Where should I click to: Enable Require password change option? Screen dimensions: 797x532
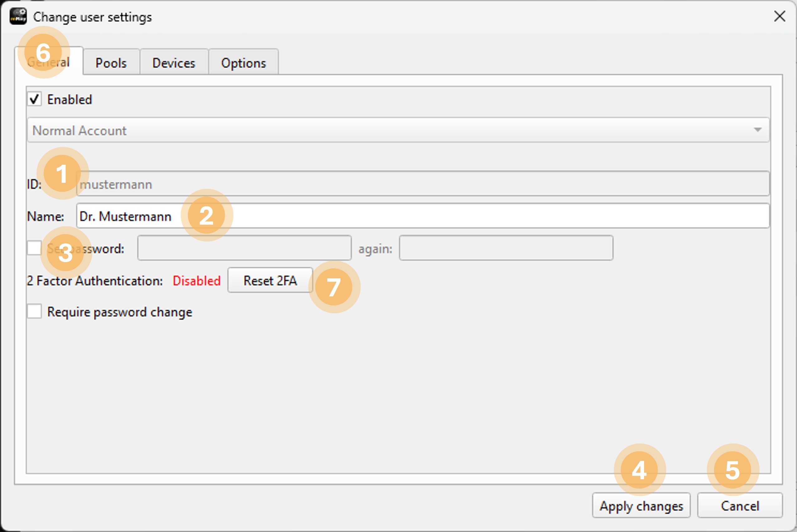pos(35,311)
